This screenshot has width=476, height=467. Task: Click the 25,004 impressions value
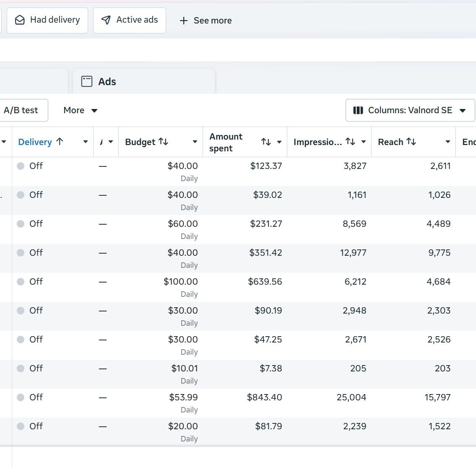(351, 397)
